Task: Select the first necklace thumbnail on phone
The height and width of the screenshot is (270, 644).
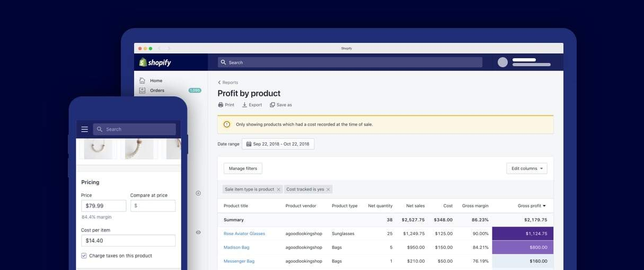Action: click(x=98, y=148)
